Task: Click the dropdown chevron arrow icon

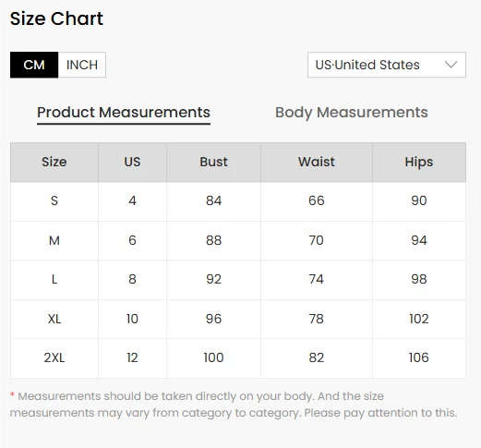Action: [x=451, y=65]
